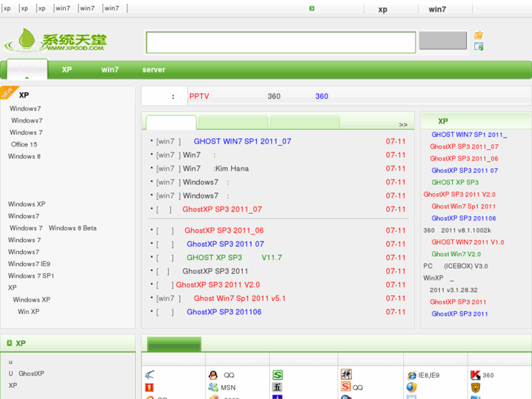532x399 pixels.
Task: Select the active white tab above the download list
Action: click(x=171, y=122)
